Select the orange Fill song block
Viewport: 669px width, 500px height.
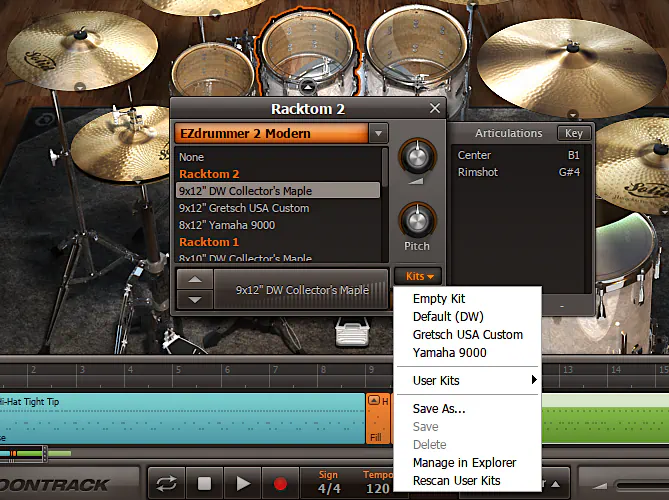pyautogui.click(x=378, y=419)
